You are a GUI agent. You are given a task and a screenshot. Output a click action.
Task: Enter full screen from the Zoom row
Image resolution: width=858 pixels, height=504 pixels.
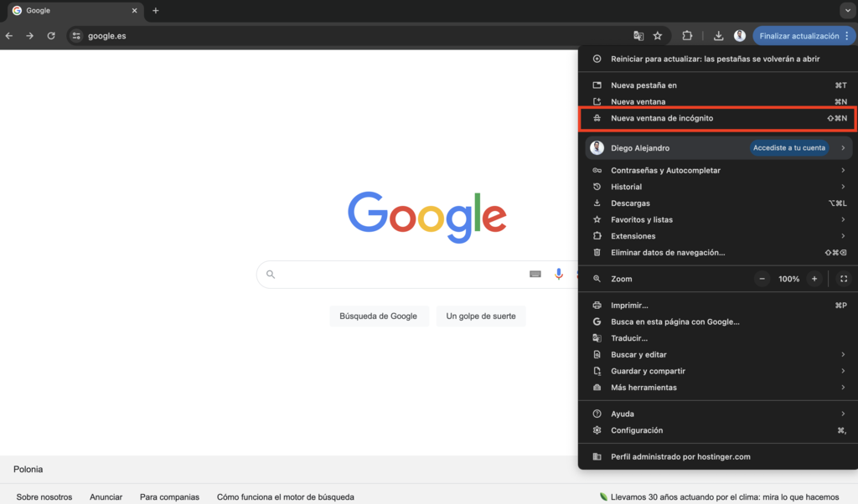[843, 278]
